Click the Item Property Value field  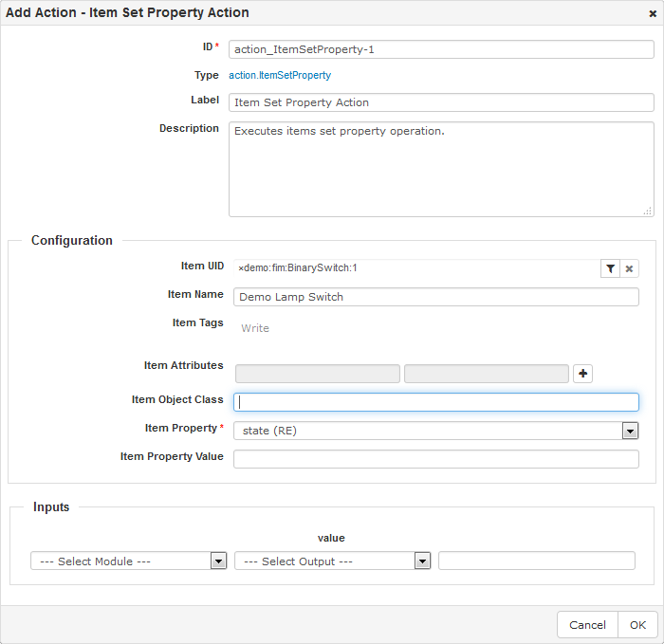click(435, 459)
